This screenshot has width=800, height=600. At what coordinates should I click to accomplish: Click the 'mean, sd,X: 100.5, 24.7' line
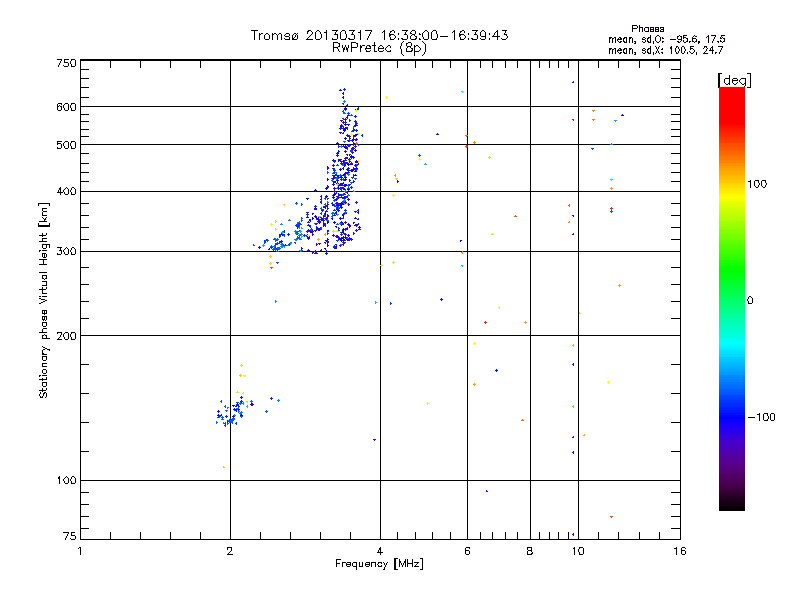click(x=665, y=50)
